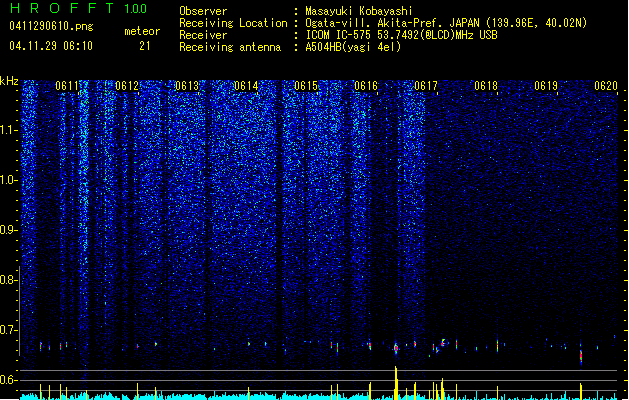This screenshot has height=400, width=629.
Task: Select the file name 0411290610.png
Action: click(x=51, y=26)
